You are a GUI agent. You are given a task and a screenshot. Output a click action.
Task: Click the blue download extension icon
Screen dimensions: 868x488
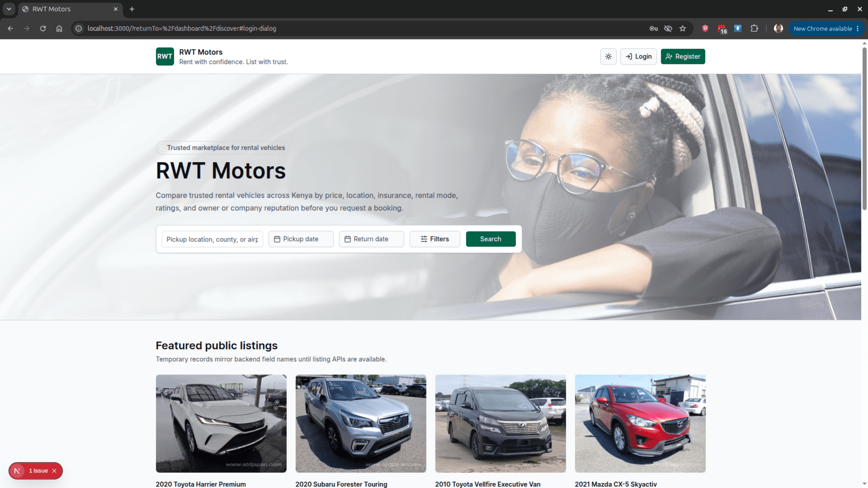[738, 29]
